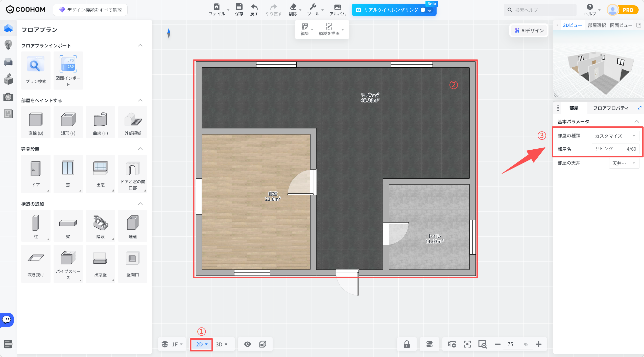
Task: Select the フロアプロパティ tab
Action: coord(611,108)
